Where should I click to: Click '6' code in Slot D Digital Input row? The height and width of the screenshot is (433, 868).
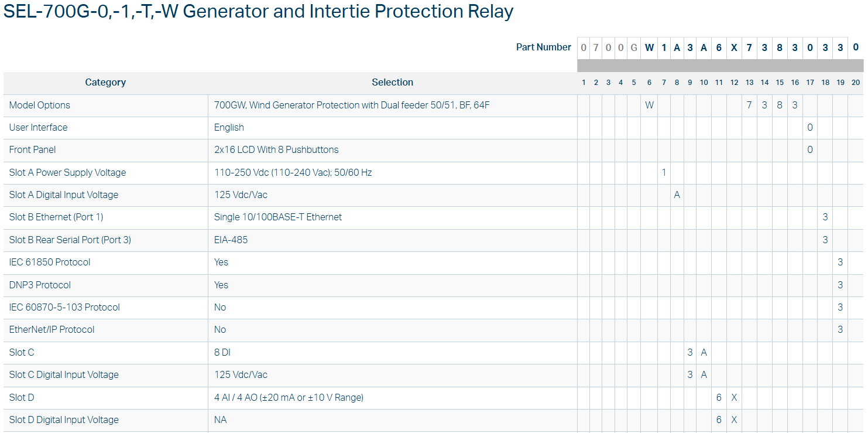719,420
